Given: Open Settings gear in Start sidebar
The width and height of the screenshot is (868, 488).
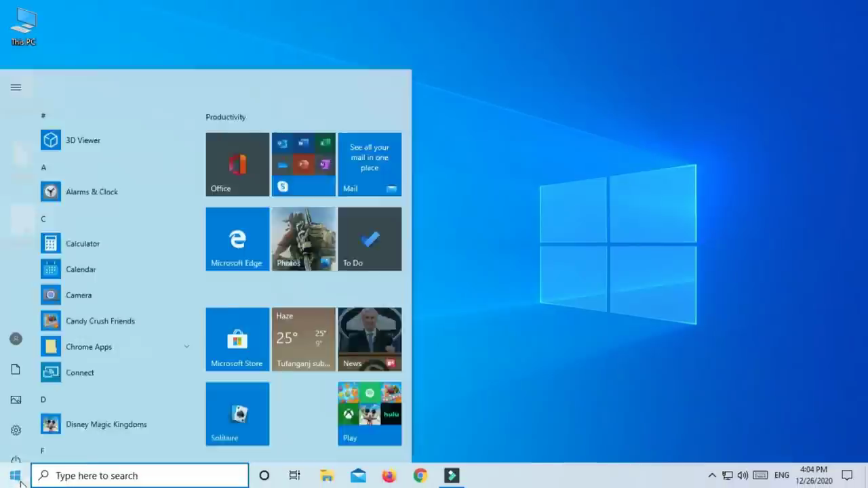Looking at the screenshot, I should coord(16,430).
